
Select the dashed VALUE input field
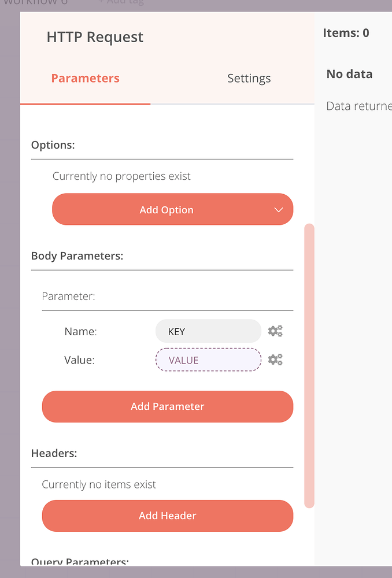[208, 360]
